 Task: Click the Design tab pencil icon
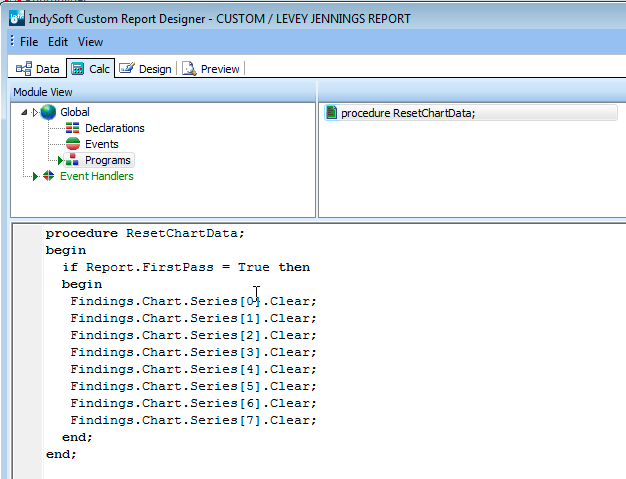[x=127, y=68]
